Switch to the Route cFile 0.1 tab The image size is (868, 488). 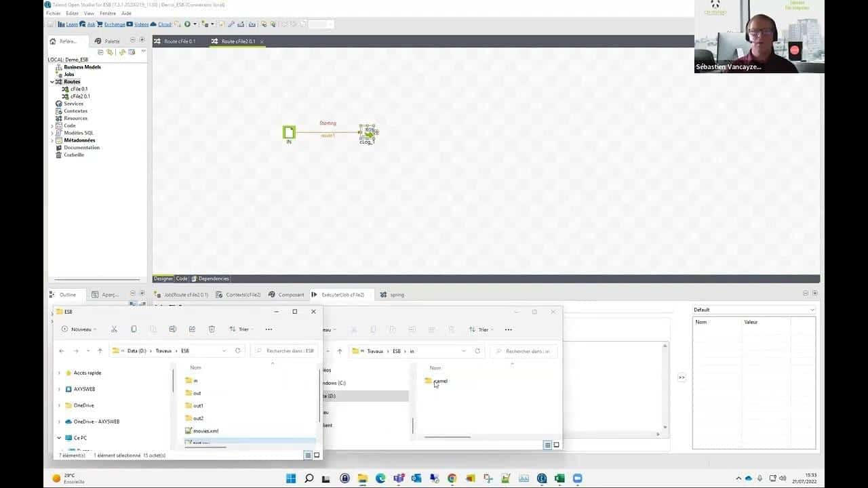179,41
